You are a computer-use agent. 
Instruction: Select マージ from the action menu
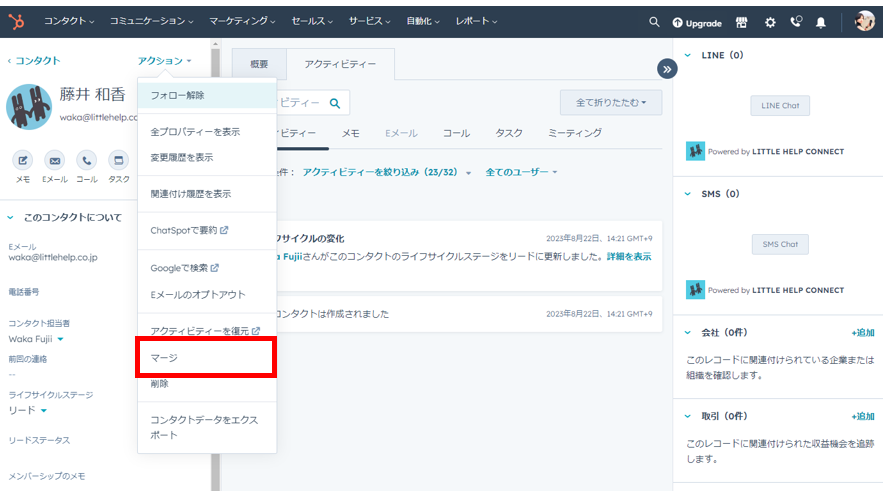(x=164, y=357)
